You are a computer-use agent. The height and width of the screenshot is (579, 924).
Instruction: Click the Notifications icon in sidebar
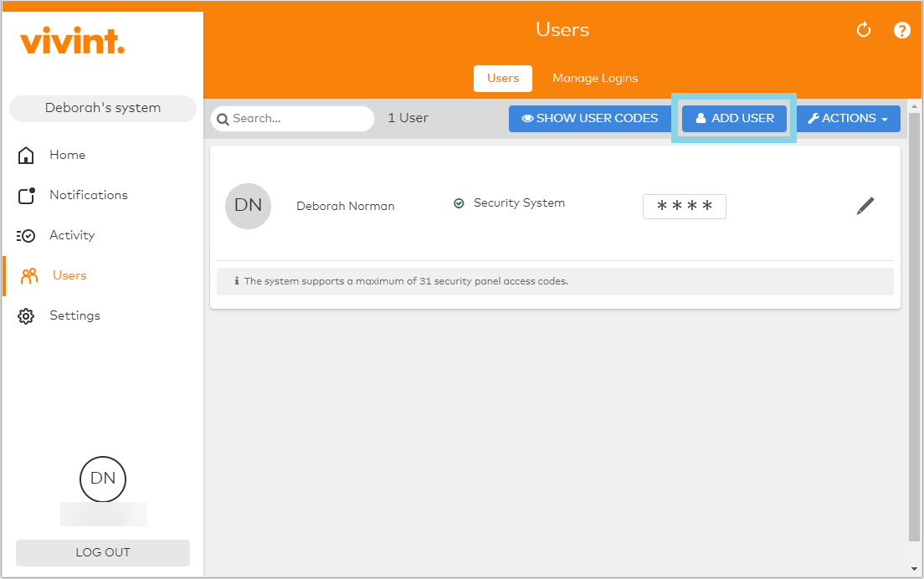click(26, 195)
